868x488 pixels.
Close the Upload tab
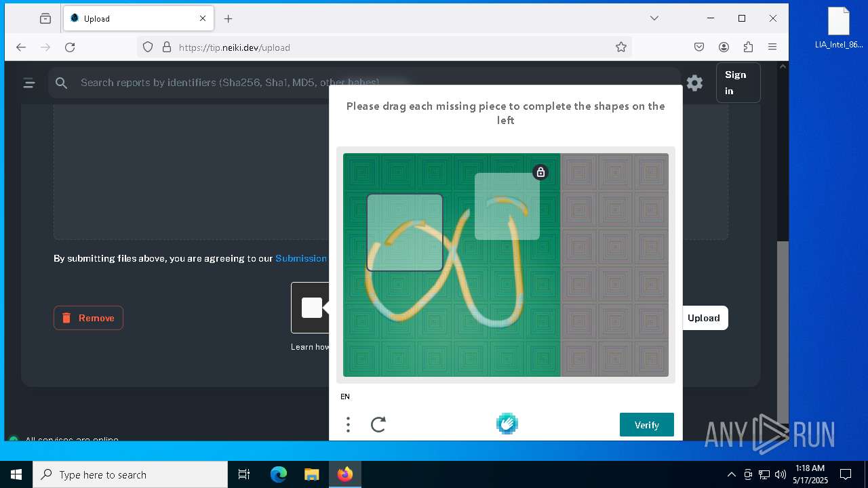(x=203, y=19)
